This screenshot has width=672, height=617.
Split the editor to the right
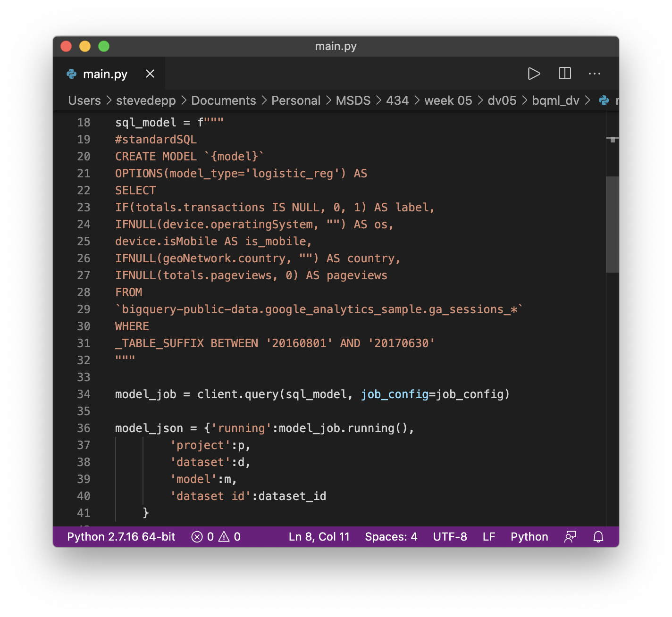coord(564,74)
